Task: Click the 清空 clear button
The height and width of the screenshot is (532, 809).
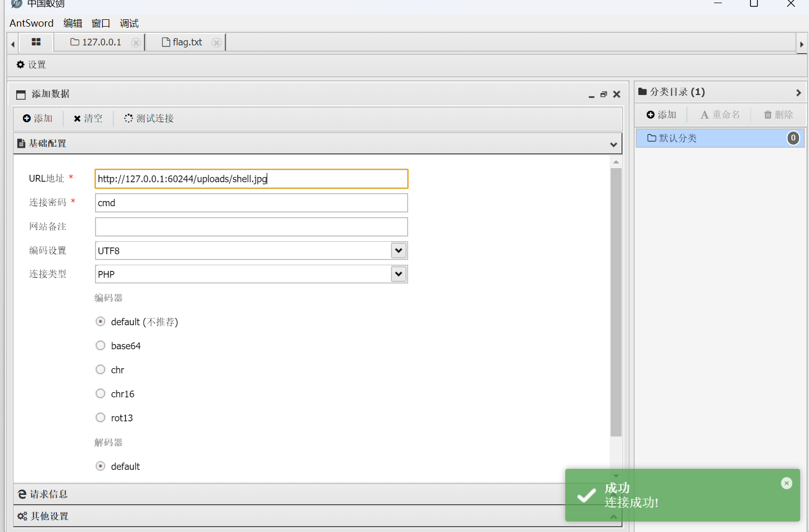Action: (88, 119)
